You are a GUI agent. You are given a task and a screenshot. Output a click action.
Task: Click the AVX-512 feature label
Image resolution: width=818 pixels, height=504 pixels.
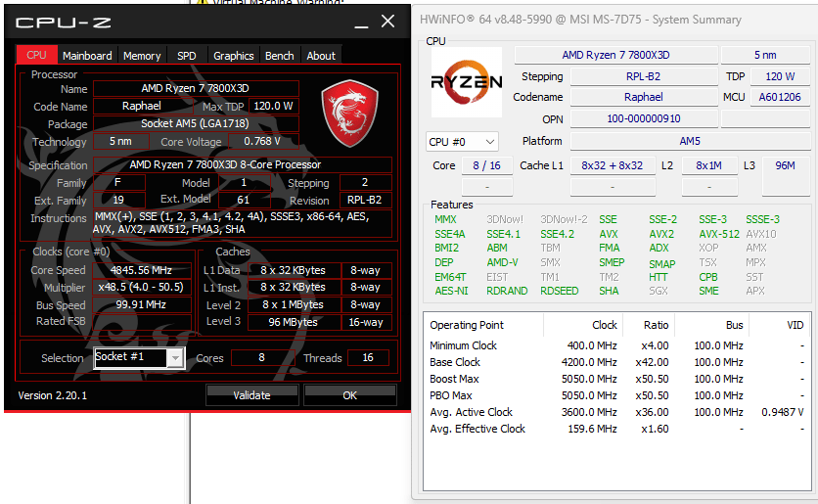click(x=719, y=234)
